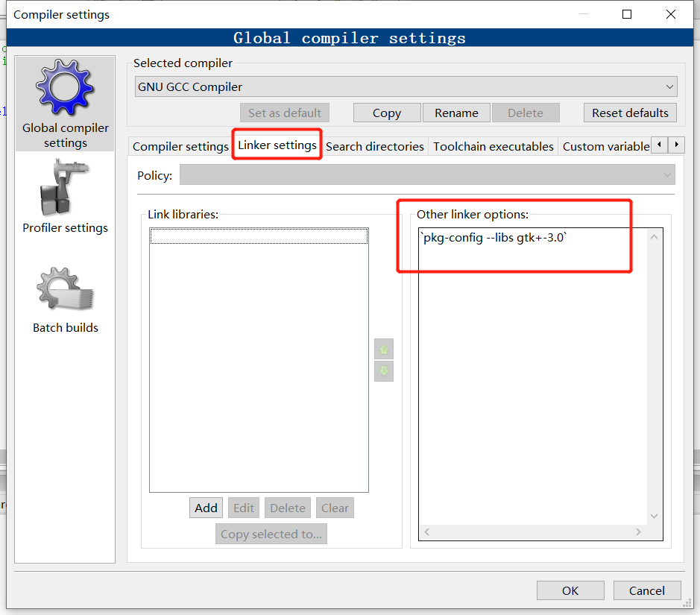Viewport: 700px width, 615px height.
Task: Open the Selected compiler dropdown
Action: 406,86
